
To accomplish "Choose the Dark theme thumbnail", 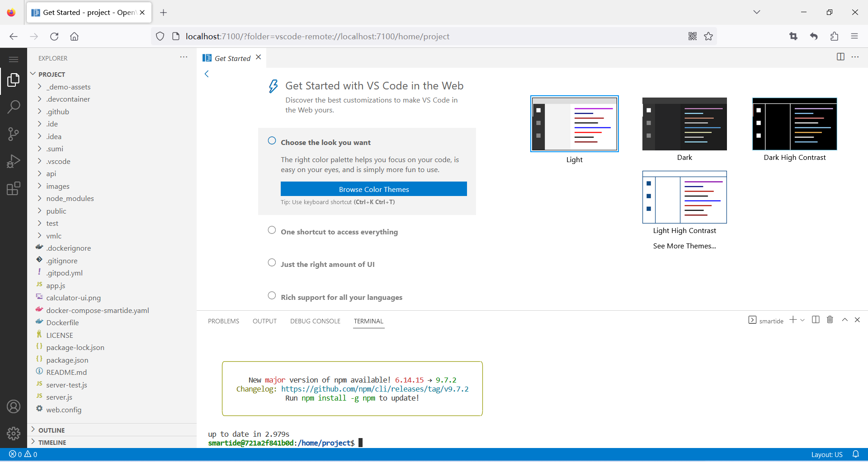I will click(x=684, y=124).
